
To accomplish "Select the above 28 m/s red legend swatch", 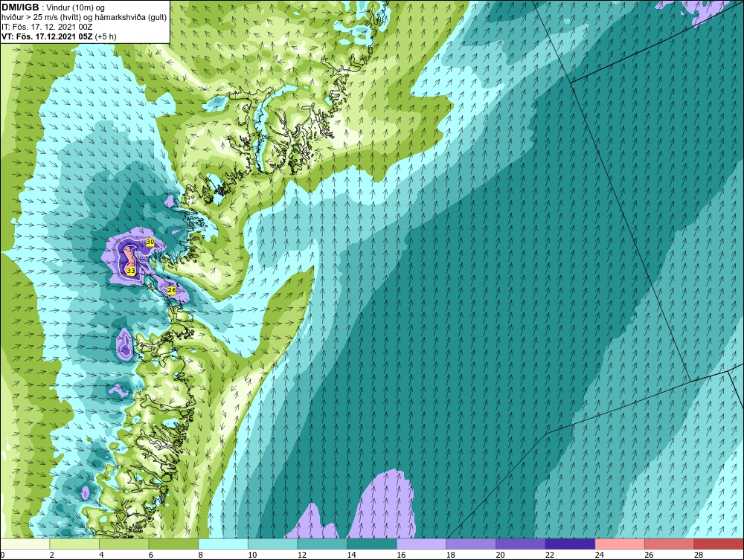I will coord(719,544).
